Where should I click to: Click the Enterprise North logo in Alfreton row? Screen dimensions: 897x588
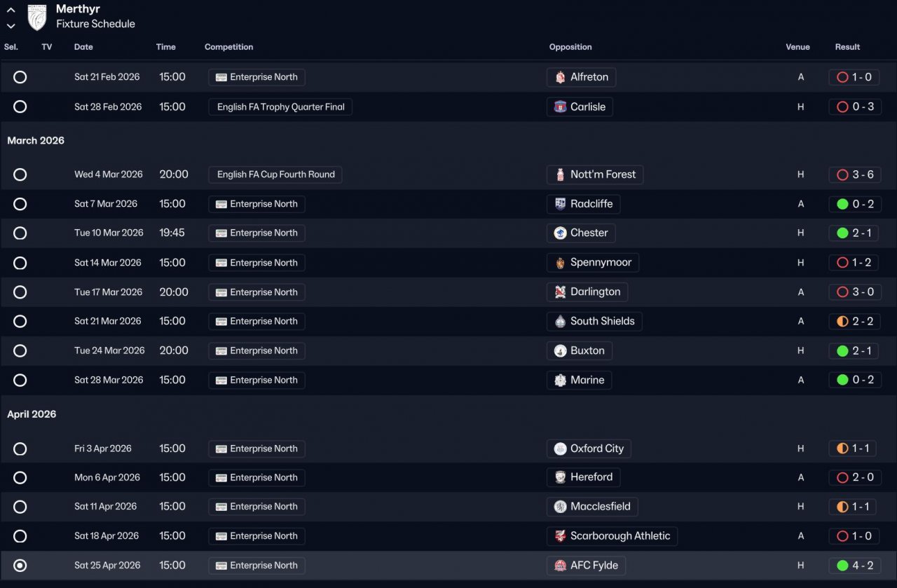click(221, 77)
